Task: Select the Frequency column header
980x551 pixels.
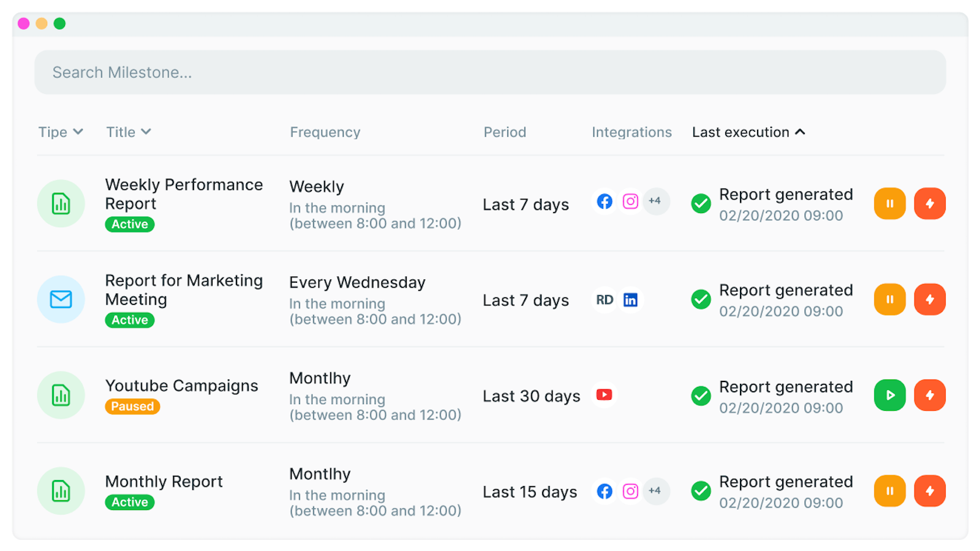Action: click(325, 132)
